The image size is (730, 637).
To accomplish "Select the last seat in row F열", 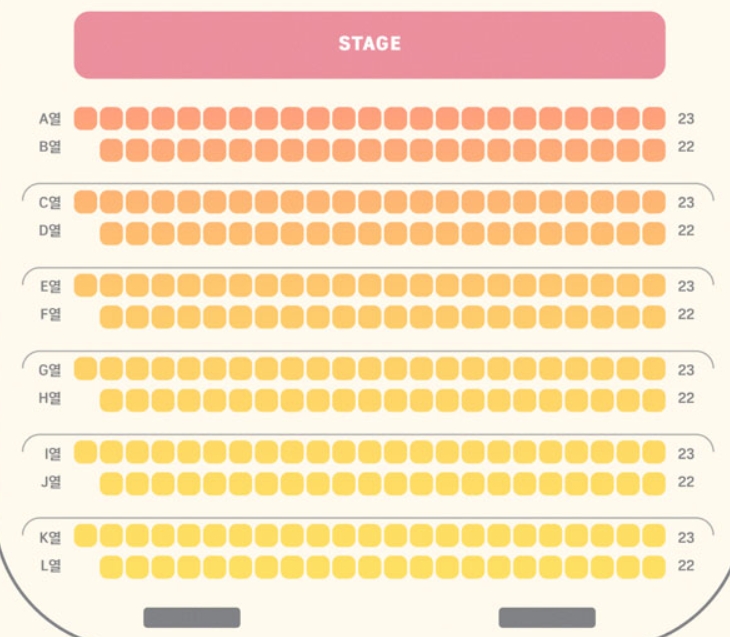I will click(x=654, y=317).
